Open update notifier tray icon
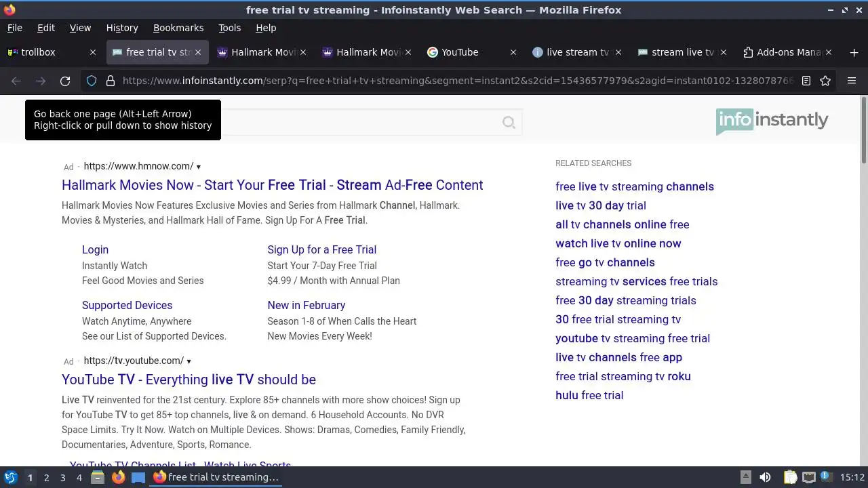Screen dimensions: 868x488 [x=826, y=477]
